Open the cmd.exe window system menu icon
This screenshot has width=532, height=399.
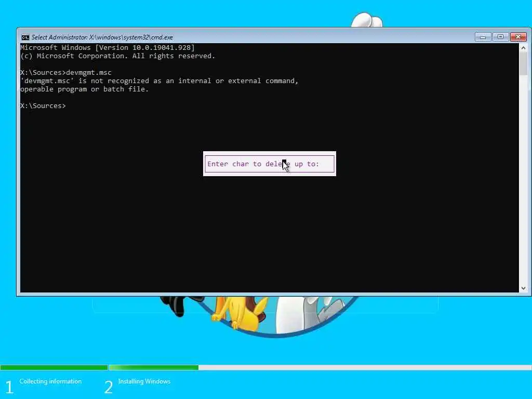click(x=25, y=37)
